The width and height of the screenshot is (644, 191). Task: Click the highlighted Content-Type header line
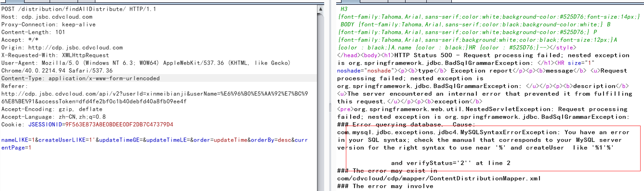pyautogui.click(x=159, y=78)
